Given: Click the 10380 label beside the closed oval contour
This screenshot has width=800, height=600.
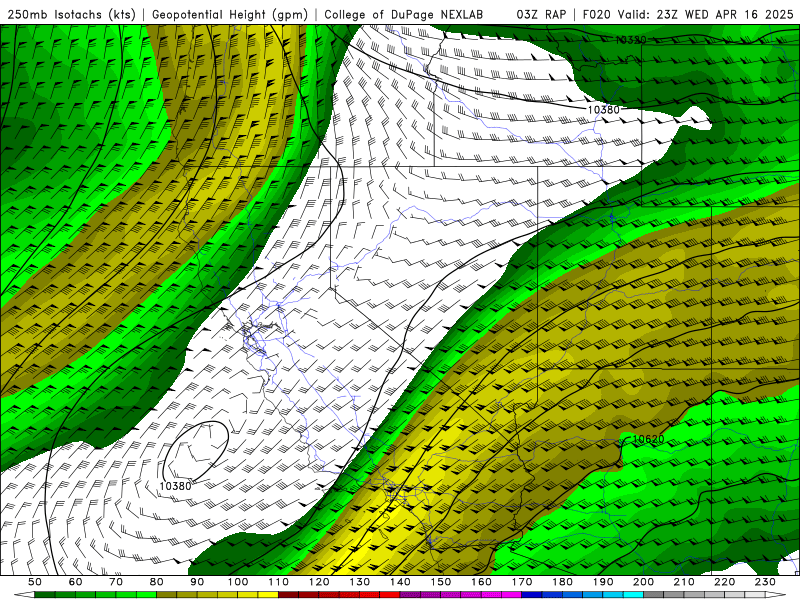Looking at the screenshot, I should point(175,486).
